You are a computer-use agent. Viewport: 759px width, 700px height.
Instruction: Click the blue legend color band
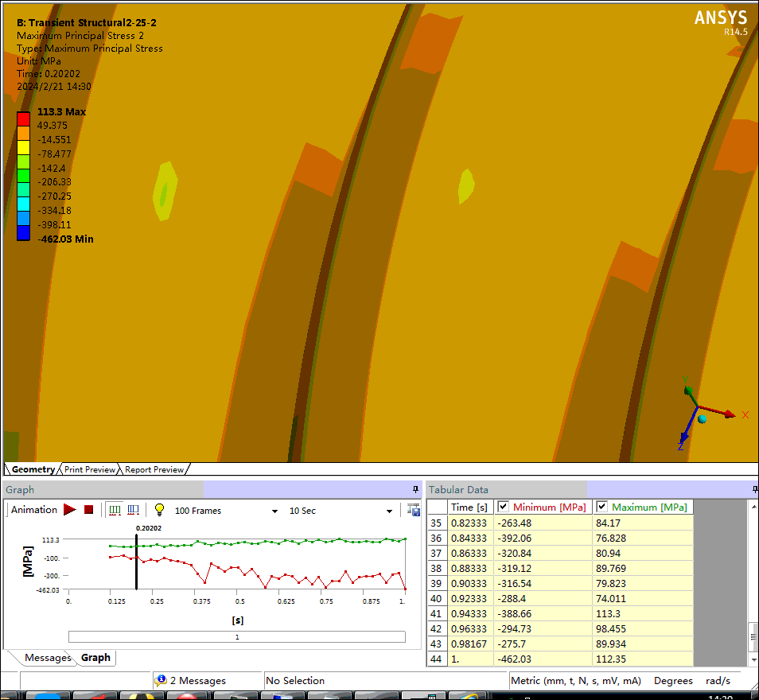(23, 233)
